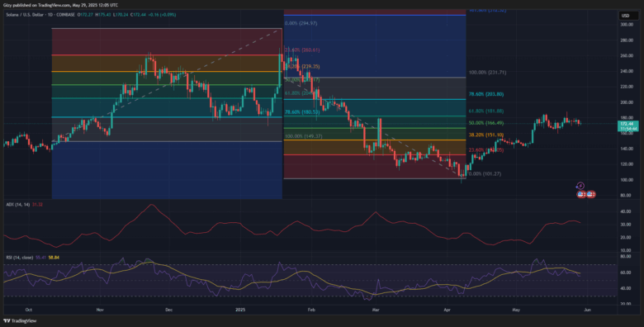The width and height of the screenshot is (644, 327).
Task: Click the 300.00 price scale value
Action: (627, 25)
